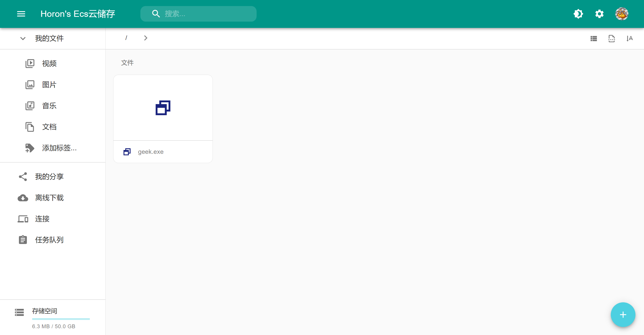Open settings gear in header
644x335 pixels.
point(599,14)
